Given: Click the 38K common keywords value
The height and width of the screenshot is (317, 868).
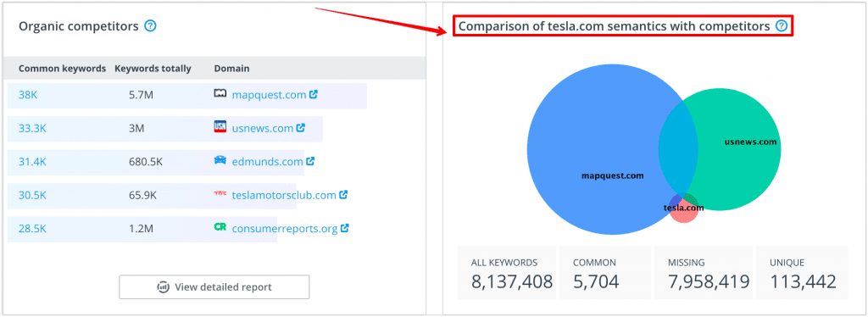Looking at the screenshot, I should tap(28, 95).
